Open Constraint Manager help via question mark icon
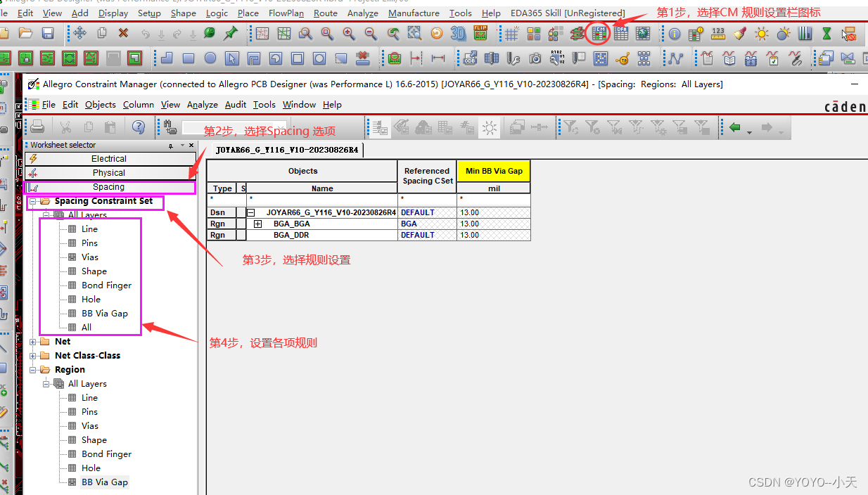 tap(138, 127)
